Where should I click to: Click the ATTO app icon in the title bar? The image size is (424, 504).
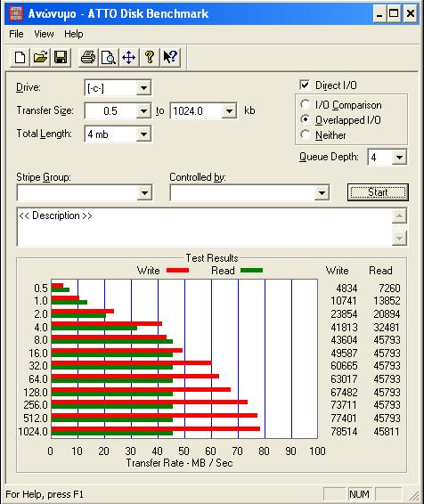16,14
